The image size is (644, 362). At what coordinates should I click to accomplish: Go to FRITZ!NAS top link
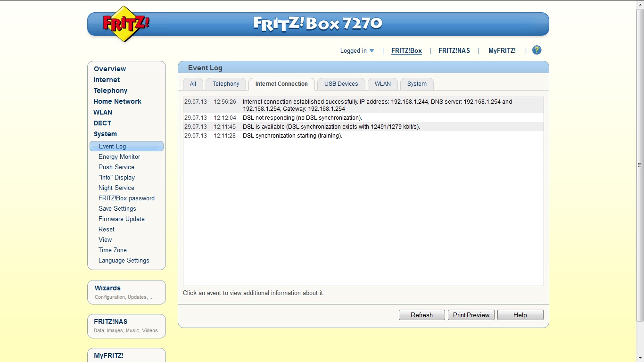[x=454, y=51]
